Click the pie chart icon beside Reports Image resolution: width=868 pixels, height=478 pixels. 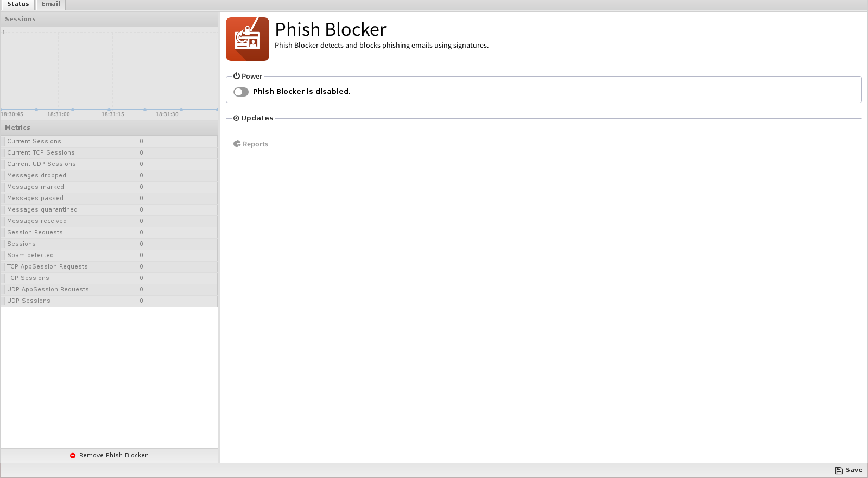tap(237, 144)
